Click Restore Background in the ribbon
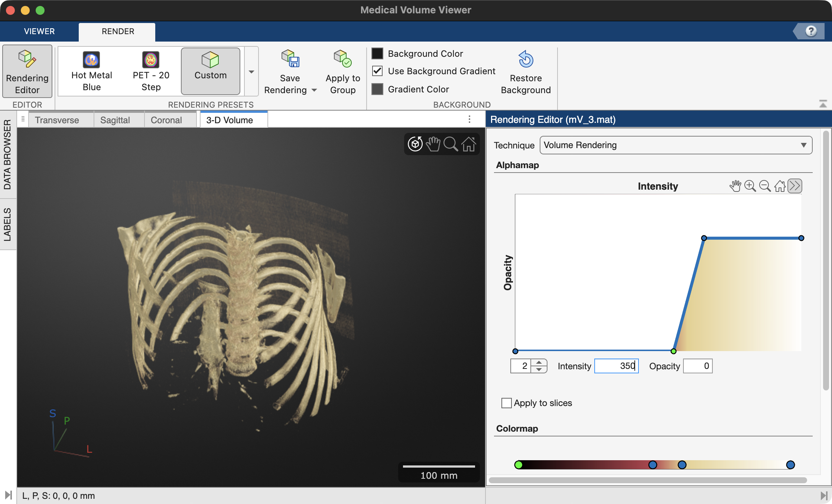This screenshot has height=504, width=832. pos(526,71)
